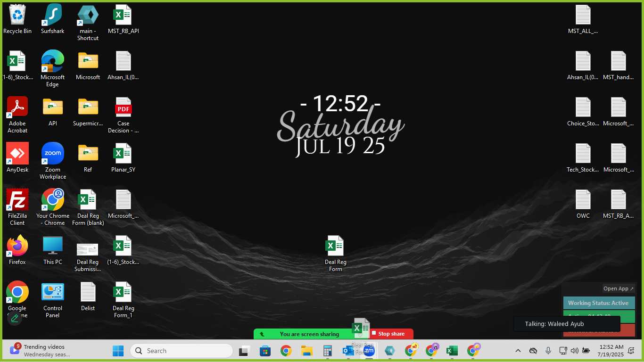The height and width of the screenshot is (362, 644).
Task: Open the volume tray control
Action: [574, 351]
